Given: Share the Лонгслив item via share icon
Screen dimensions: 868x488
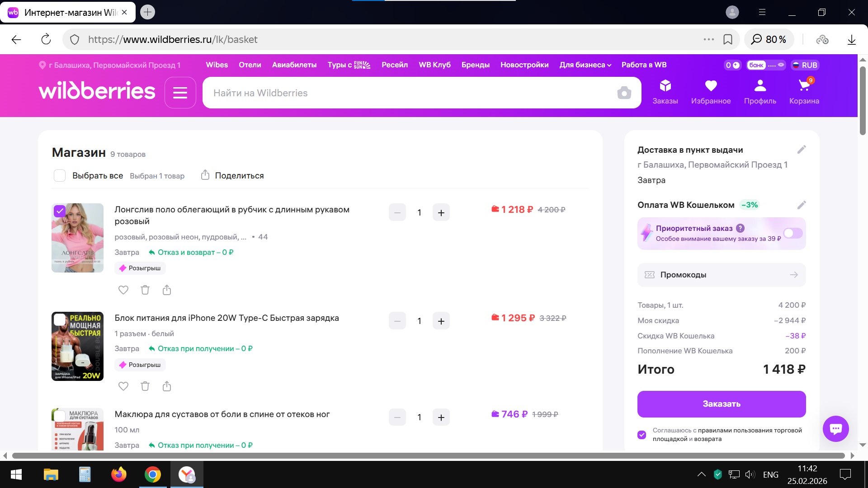Looking at the screenshot, I should tap(167, 290).
